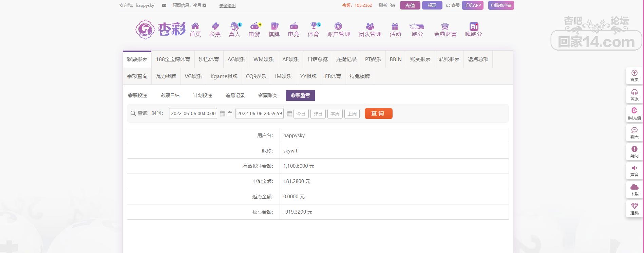This screenshot has height=253, width=644.
Task: Toggle balance visibility eye icon
Action: click(393, 5)
